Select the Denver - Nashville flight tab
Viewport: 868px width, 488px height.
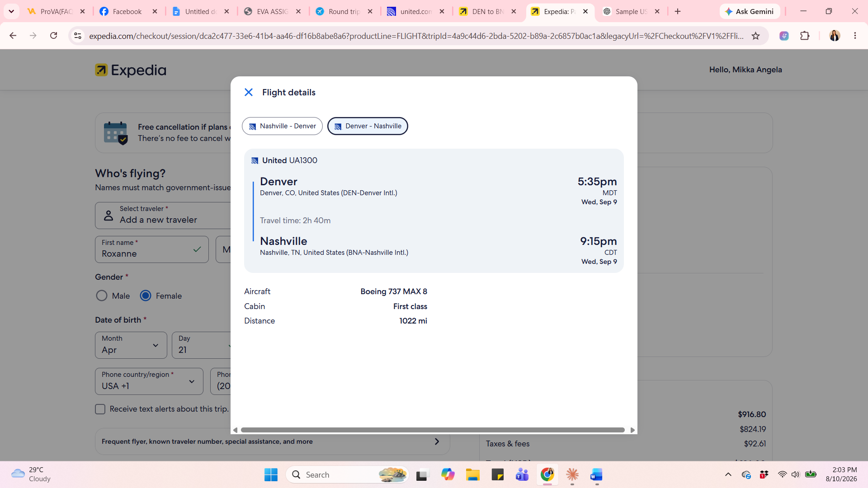pos(368,126)
